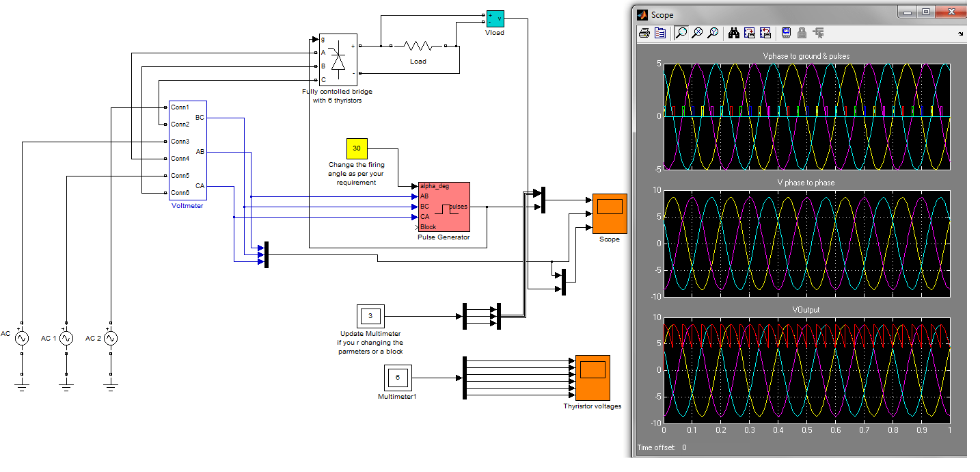Click Save current axes settings icon
Image resolution: width=980 pixels, height=472 pixels.
click(x=750, y=32)
